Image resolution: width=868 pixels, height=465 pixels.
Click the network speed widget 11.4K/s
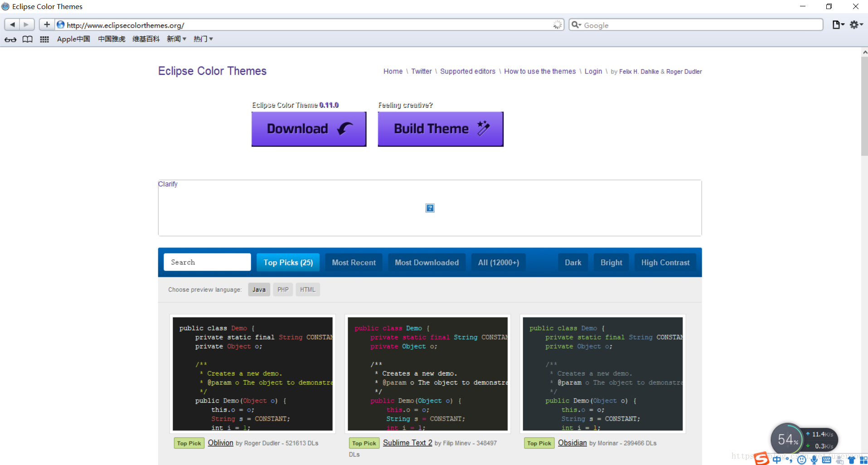[x=821, y=440]
